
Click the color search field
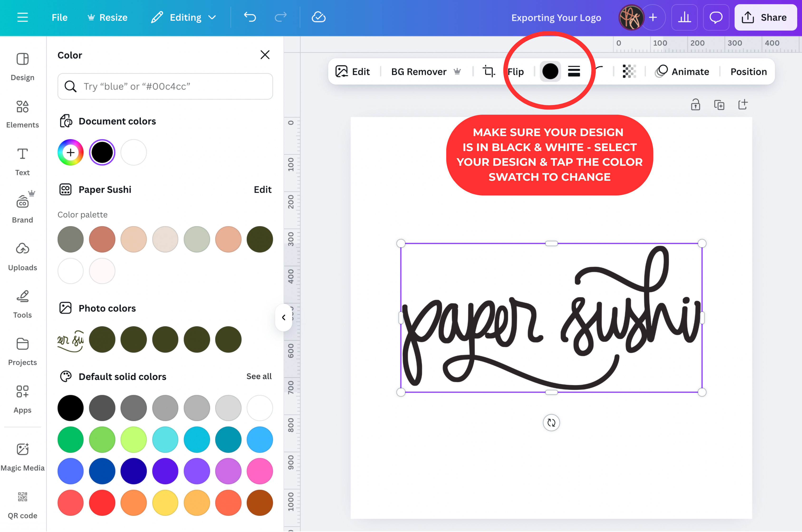click(165, 86)
